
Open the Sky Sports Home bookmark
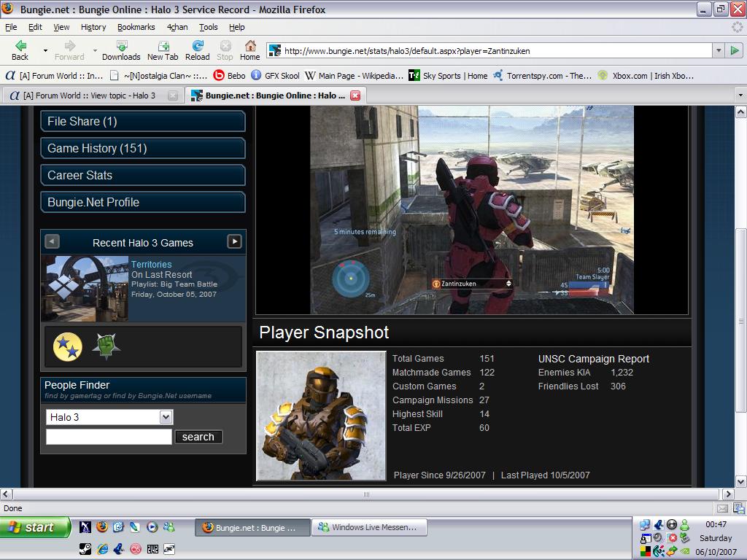(449, 76)
